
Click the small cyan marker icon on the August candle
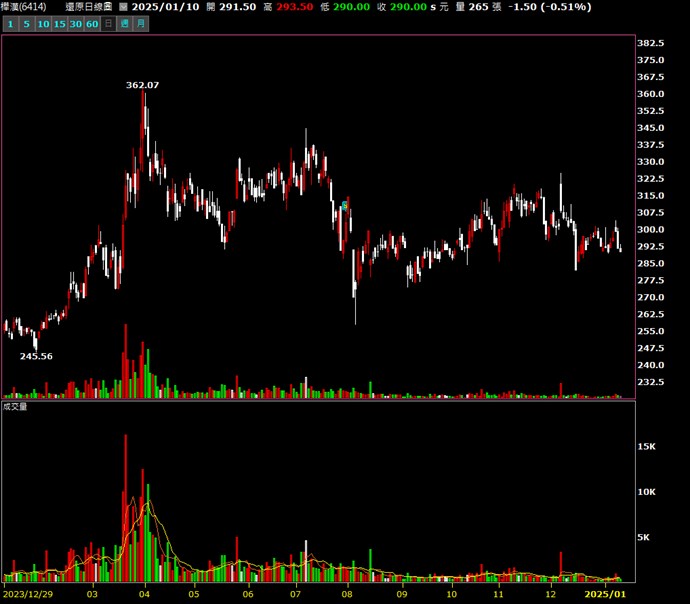pyautogui.click(x=345, y=206)
